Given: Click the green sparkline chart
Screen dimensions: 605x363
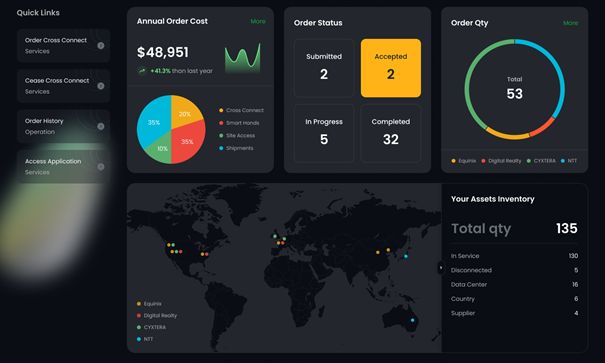Looking at the screenshot, I should pos(242,58).
